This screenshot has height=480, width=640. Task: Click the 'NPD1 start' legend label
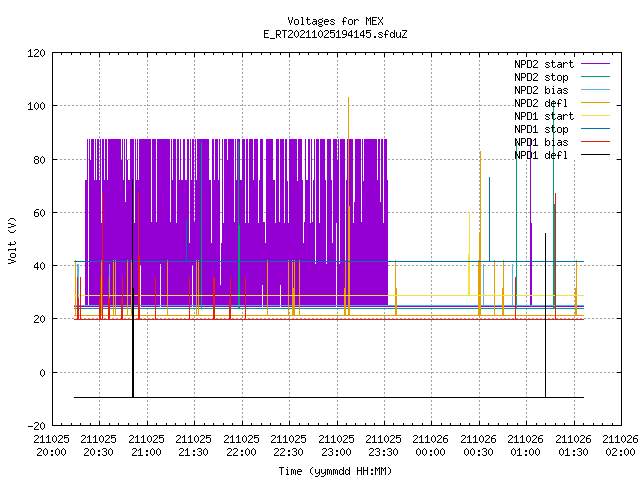coord(544,116)
